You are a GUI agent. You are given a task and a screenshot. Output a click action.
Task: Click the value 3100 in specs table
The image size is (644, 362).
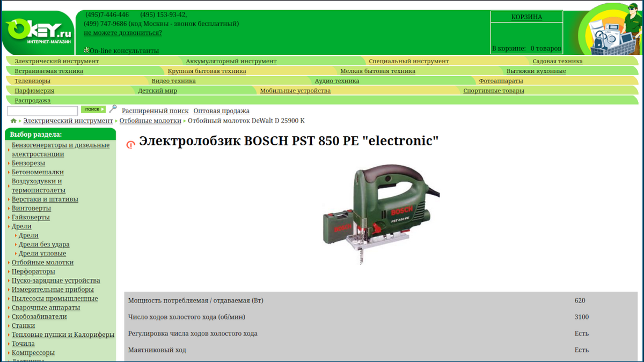pos(582,317)
